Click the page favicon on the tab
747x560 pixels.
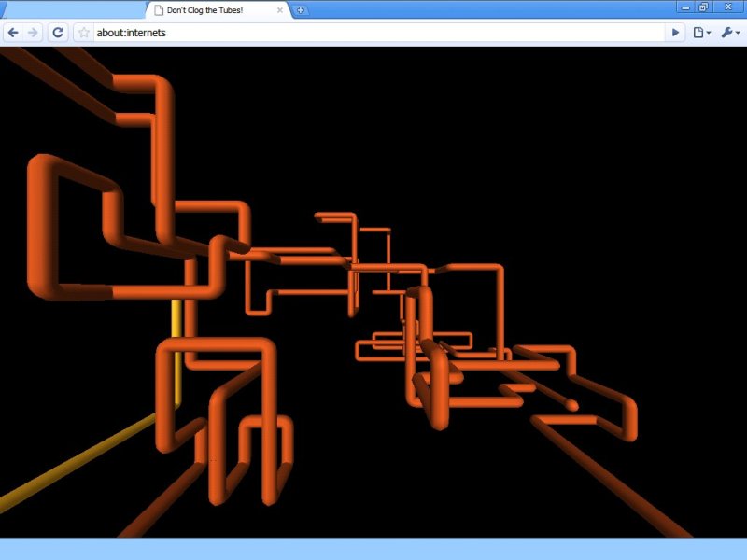(159, 10)
